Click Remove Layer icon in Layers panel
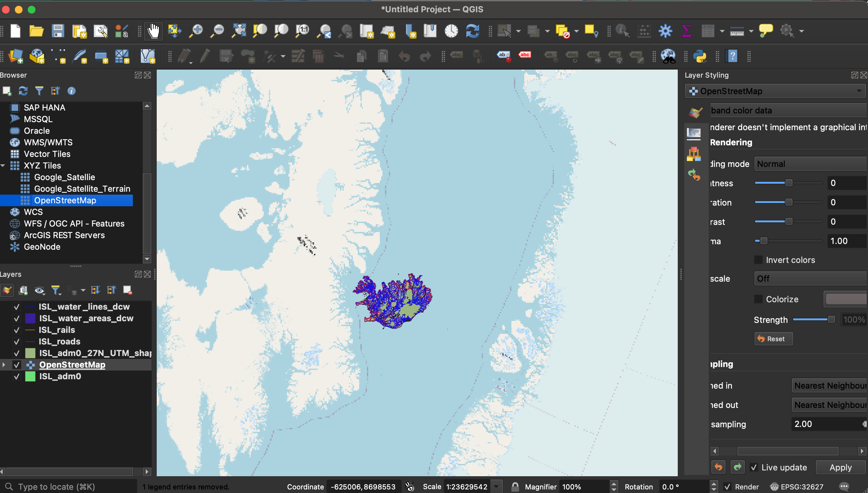Image resolution: width=868 pixels, height=493 pixels. click(127, 290)
